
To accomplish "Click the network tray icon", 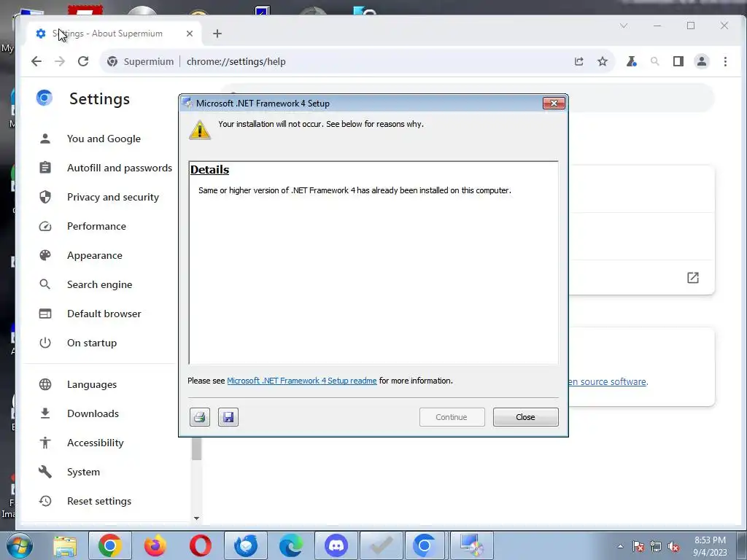I will (x=656, y=546).
